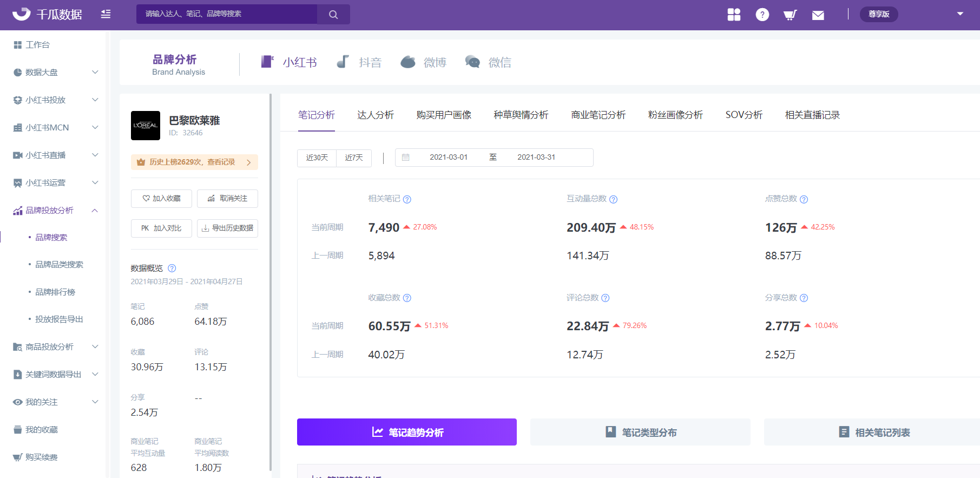The width and height of the screenshot is (980, 478).
Task: Choose 近7天 date range
Action: click(x=354, y=158)
